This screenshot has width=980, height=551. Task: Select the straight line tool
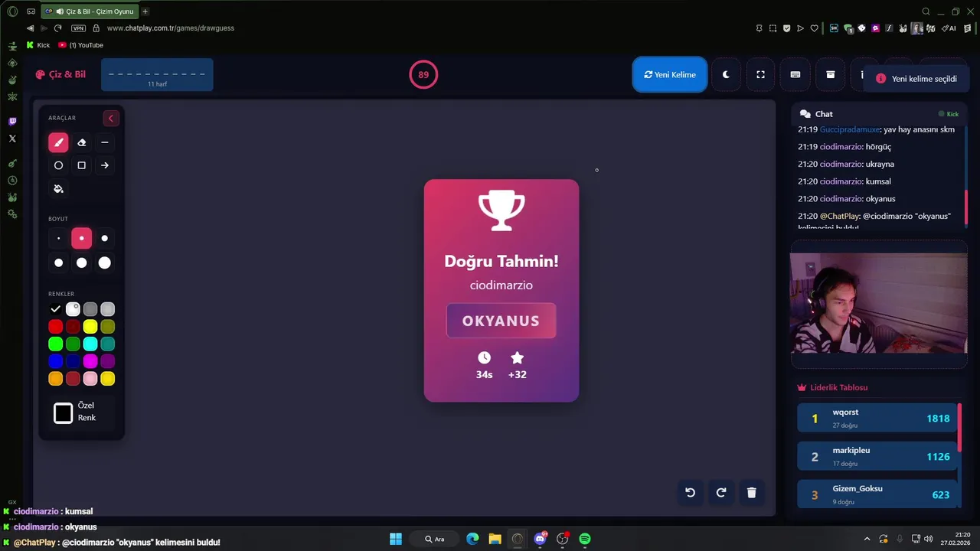pyautogui.click(x=105, y=142)
